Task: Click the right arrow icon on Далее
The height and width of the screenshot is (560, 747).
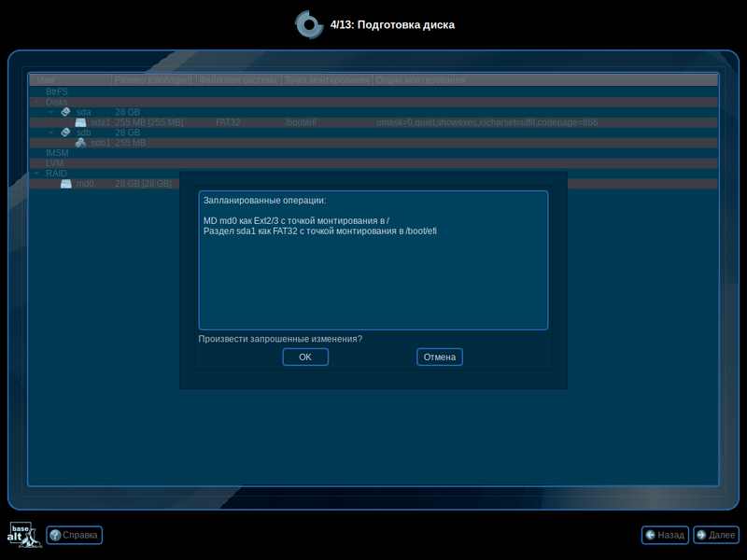Action: click(701, 535)
